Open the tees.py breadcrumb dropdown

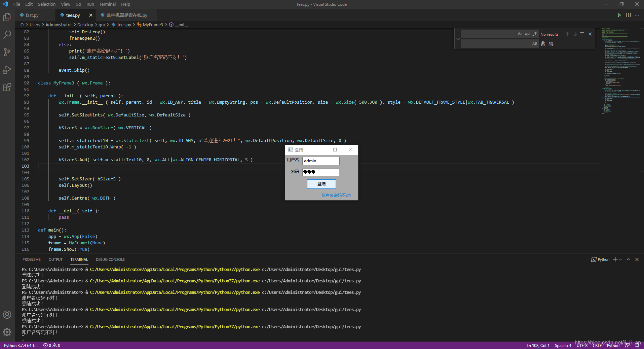[121, 25]
